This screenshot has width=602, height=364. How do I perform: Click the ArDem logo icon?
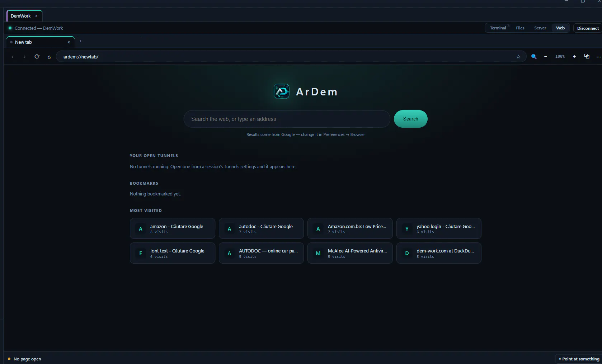(x=282, y=91)
